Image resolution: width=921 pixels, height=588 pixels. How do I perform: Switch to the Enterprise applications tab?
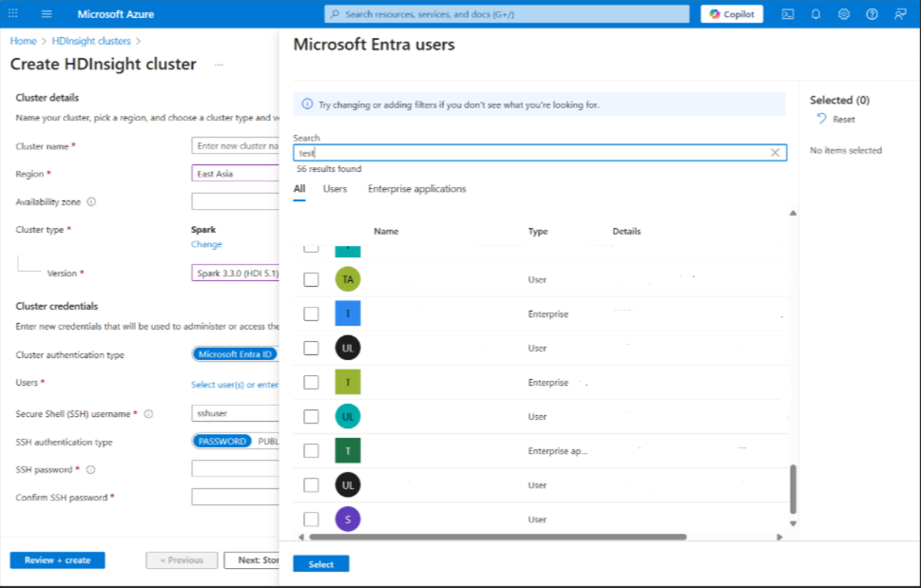click(x=416, y=189)
